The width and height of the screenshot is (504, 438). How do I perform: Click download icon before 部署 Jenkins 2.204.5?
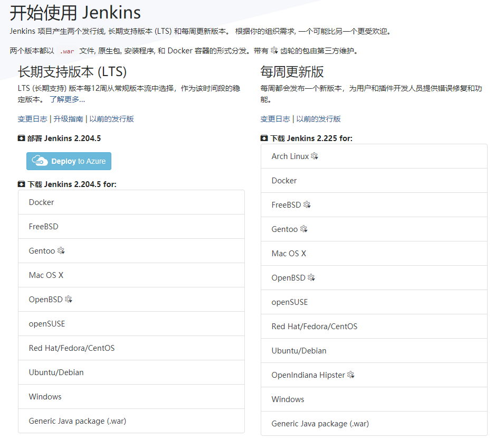tap(21, 138)
